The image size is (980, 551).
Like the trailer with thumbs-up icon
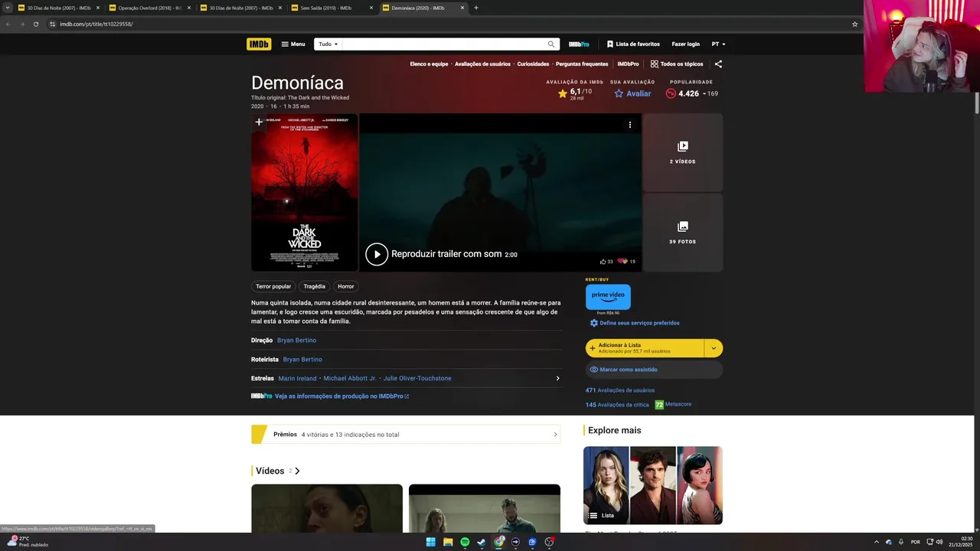click(x=603, y=262)
